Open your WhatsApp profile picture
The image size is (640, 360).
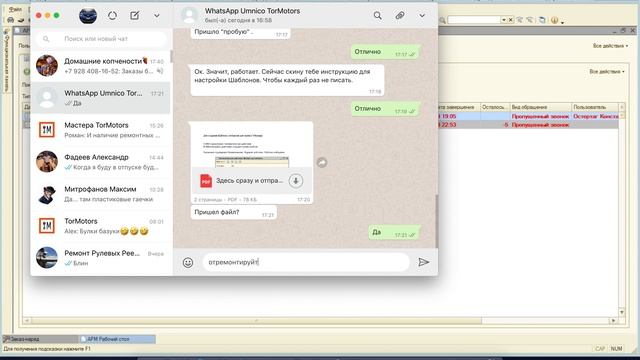[x=88, y=16]
